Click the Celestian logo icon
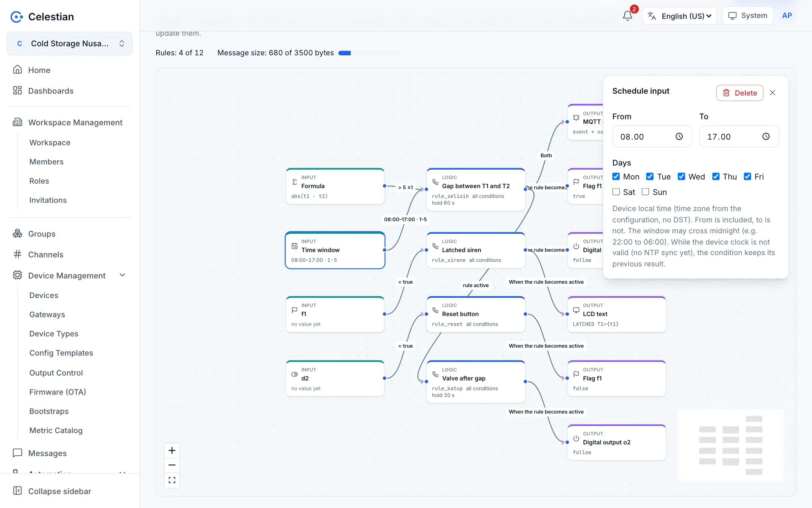 click(x=17, y=17)
